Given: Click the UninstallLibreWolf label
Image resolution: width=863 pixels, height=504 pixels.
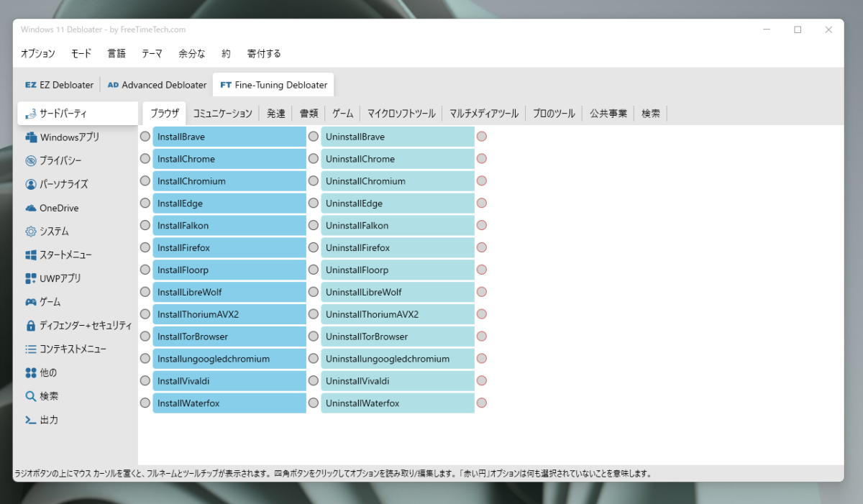Looking at the screenshot, I should click(x=398, y=292).
